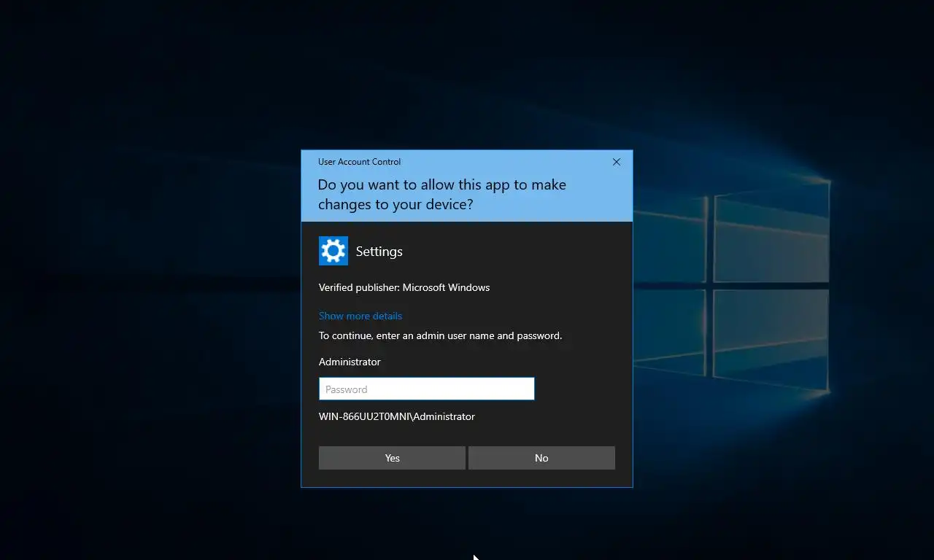Select the Administrator account label
Screen dimensions: 934x560
point(350,362)
